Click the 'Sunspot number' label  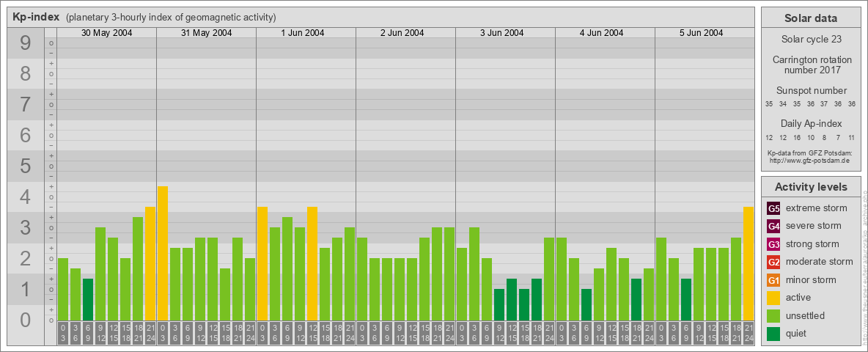811,91
